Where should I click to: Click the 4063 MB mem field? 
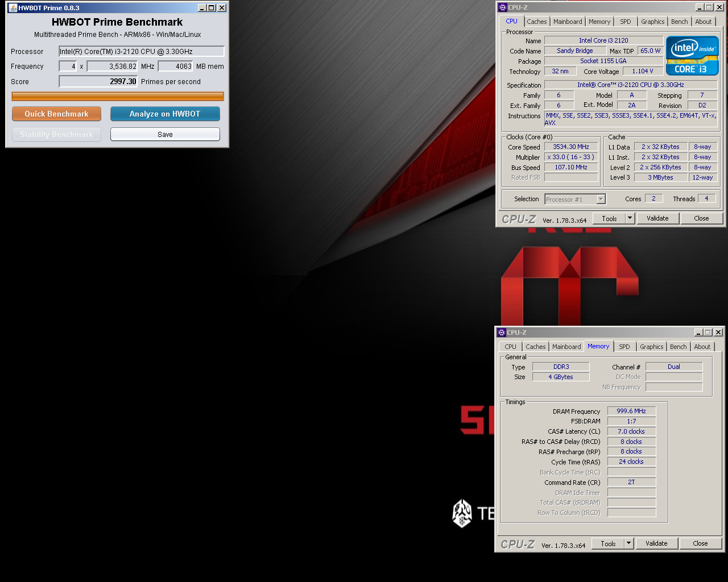click(x=175, y=66)
